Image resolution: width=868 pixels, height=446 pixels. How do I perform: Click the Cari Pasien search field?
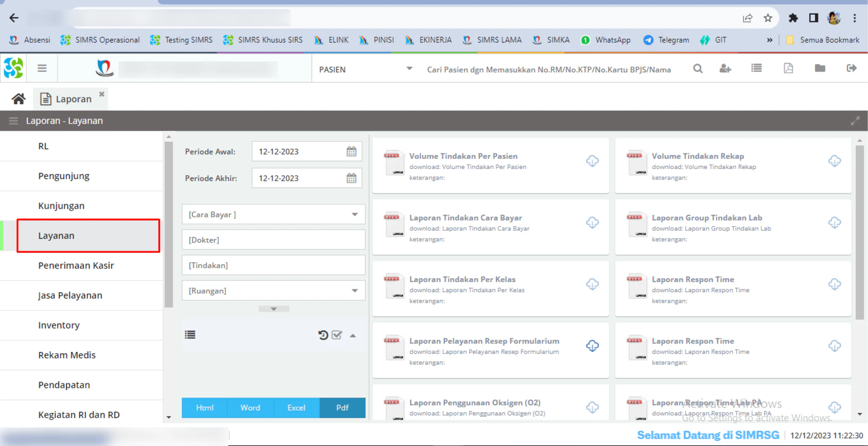(x=549, y=69)
